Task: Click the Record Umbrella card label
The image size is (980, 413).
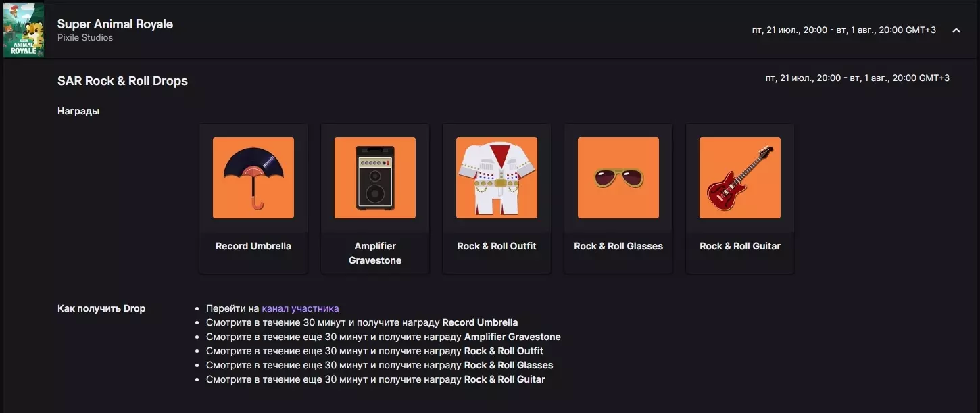Action: (x=253, y=246)
